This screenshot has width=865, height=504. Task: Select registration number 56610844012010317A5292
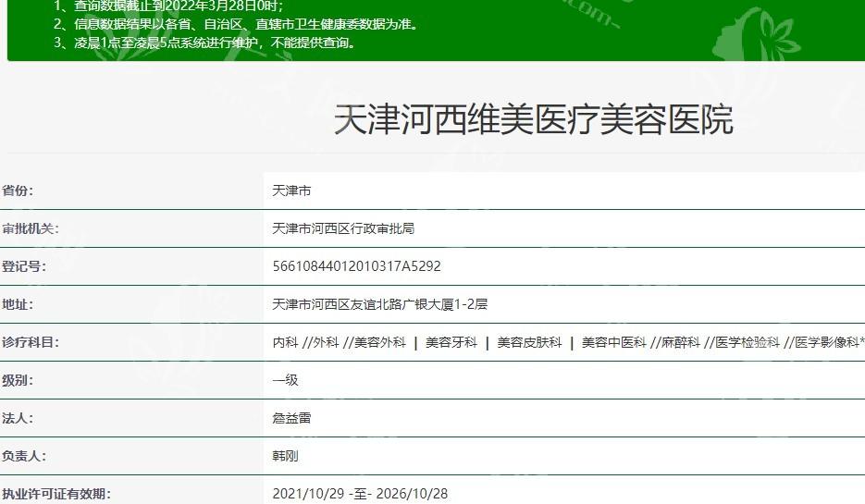click(x=357, y=266)
